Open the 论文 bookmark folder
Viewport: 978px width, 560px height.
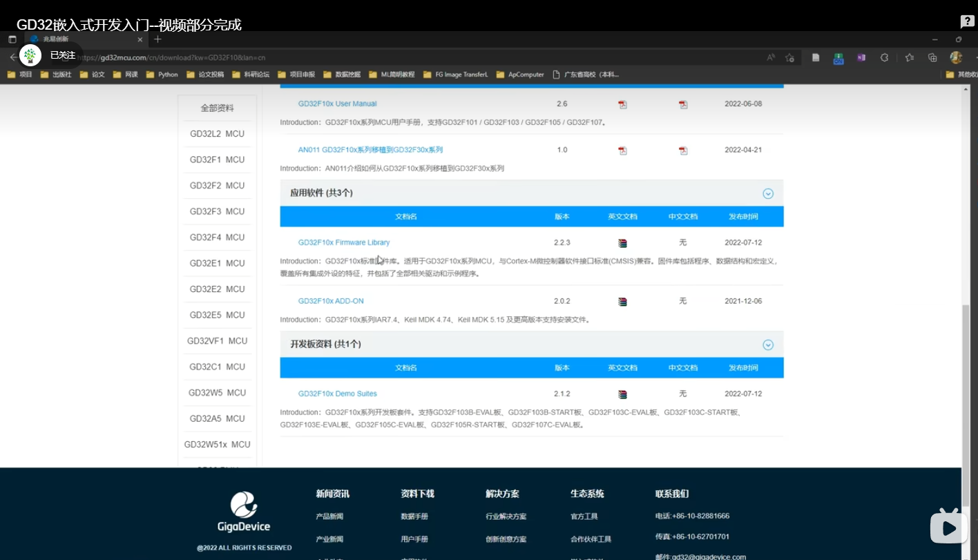click(93, 75)
